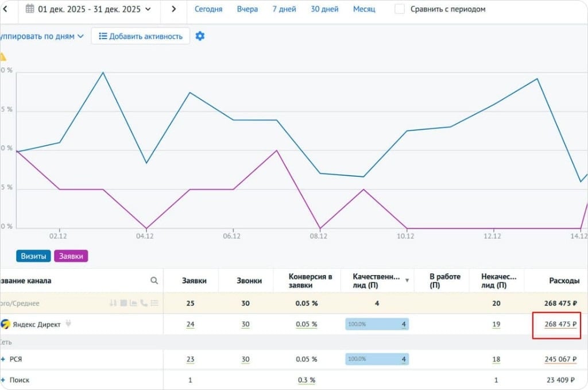Go to next period arrow
Viewport: 588px width, 390px height.
pos(173,9)
